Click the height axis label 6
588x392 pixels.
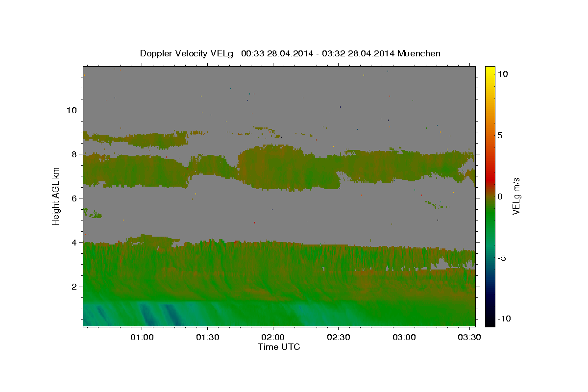pos(74,198)
